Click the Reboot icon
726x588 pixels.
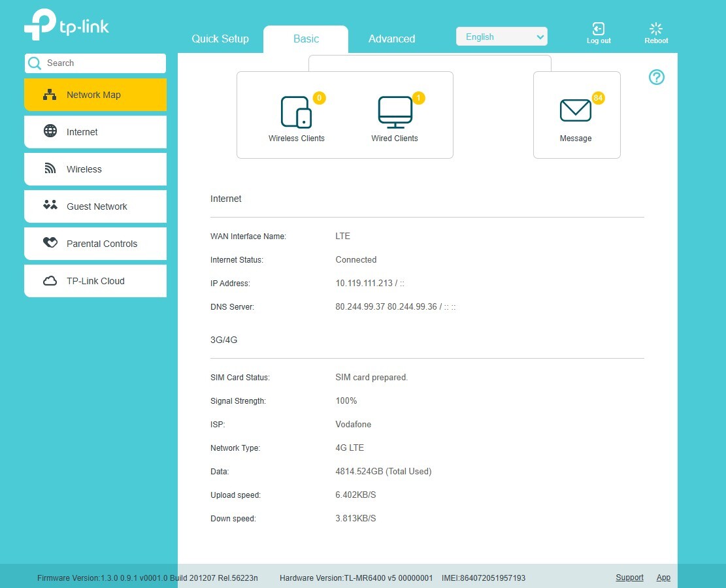(x=655, y=29)
